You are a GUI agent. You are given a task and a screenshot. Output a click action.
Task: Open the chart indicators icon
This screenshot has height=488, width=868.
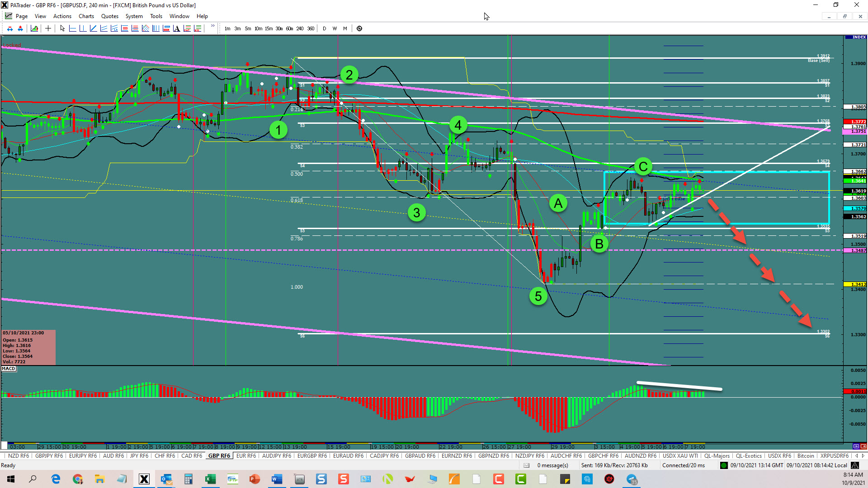(x=34, y=28)
